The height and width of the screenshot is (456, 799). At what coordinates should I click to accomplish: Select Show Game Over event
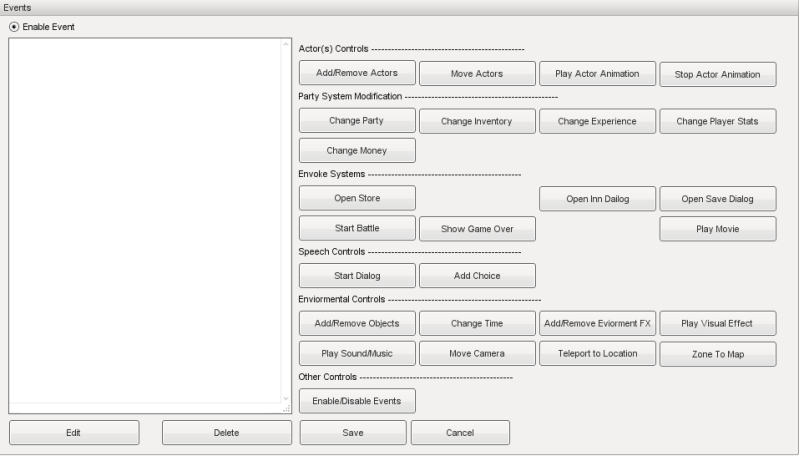click(477, 228)
